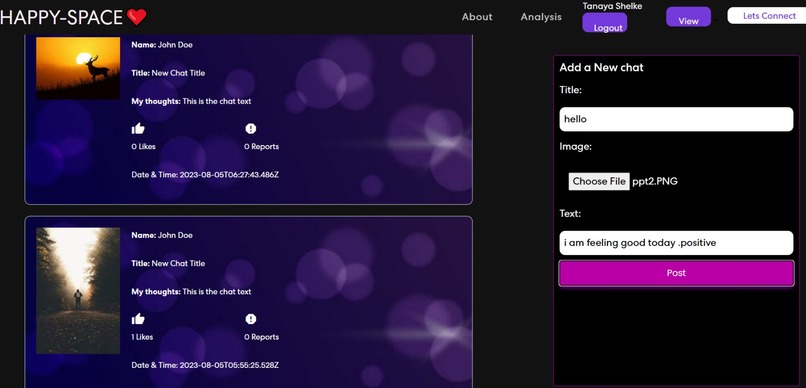
Task: Report the post dated 2023-08-05T05:55:25
Action: (251, 319)
